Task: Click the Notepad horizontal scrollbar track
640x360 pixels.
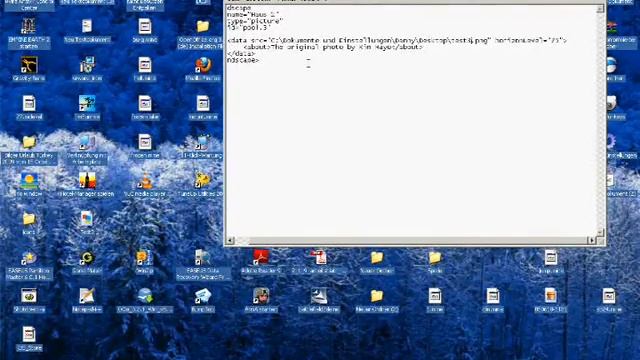Action: click(411, 240)
